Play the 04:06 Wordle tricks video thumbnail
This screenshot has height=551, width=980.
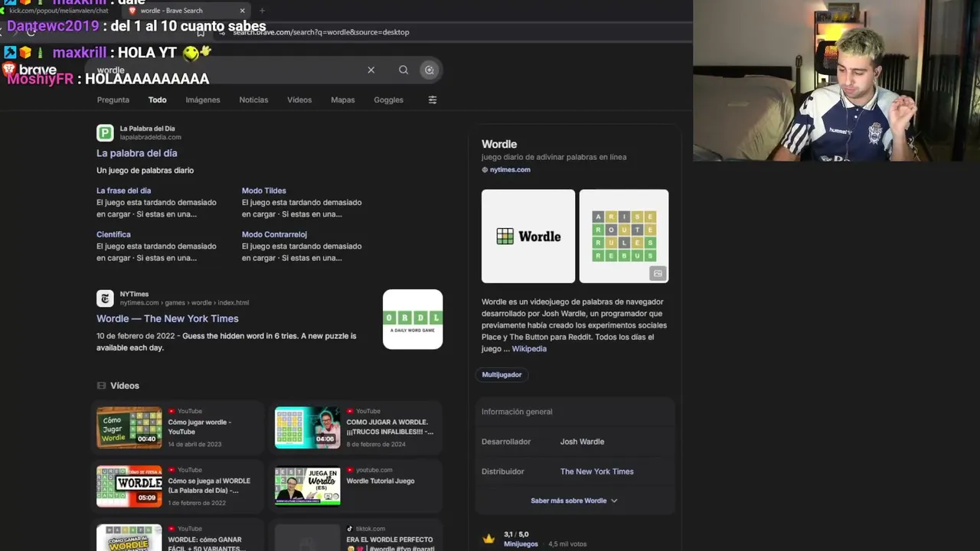coord(308,427)
